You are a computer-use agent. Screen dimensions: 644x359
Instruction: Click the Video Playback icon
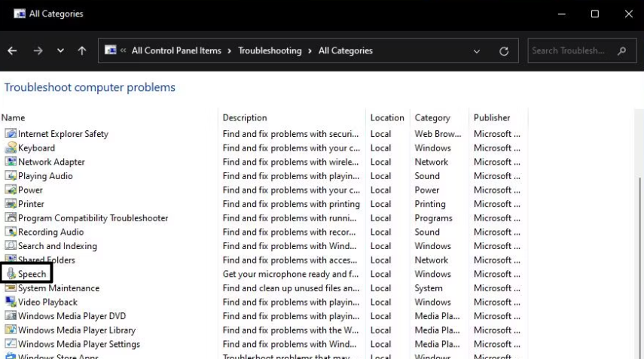11,302
